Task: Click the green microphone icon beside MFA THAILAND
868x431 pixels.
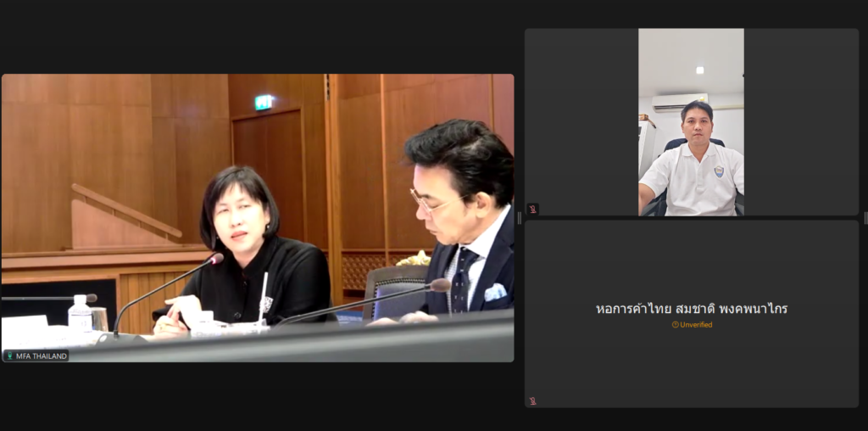Action: [x=9, y=356]
